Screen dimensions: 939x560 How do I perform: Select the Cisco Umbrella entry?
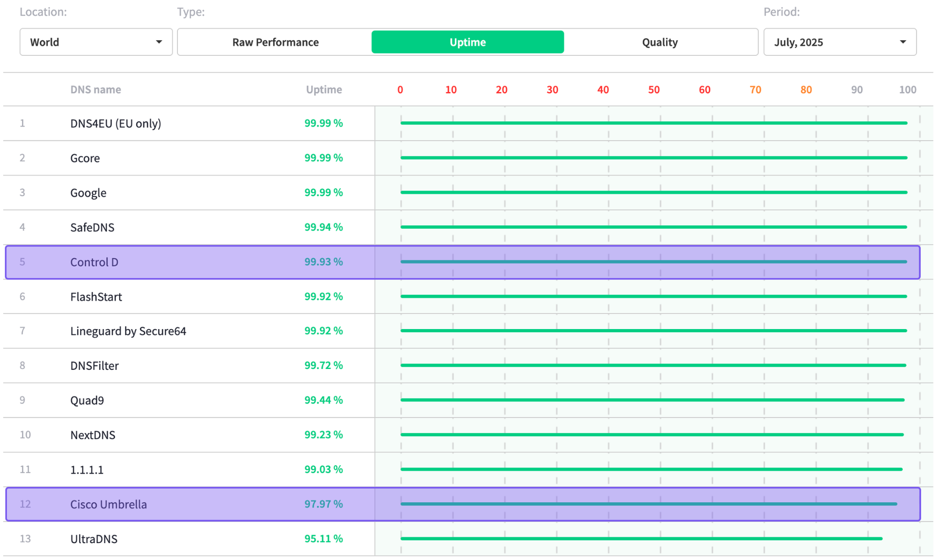coord(463,504)
